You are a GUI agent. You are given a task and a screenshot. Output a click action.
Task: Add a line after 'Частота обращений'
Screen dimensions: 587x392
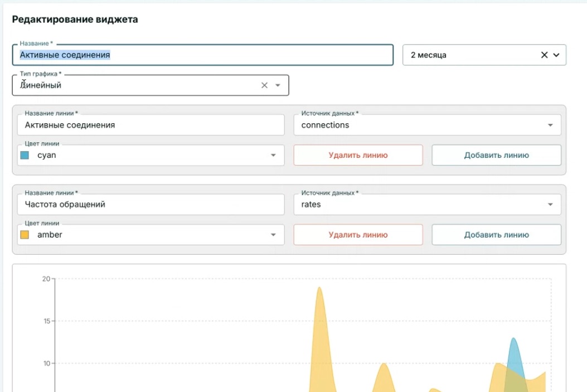(496, 235)
